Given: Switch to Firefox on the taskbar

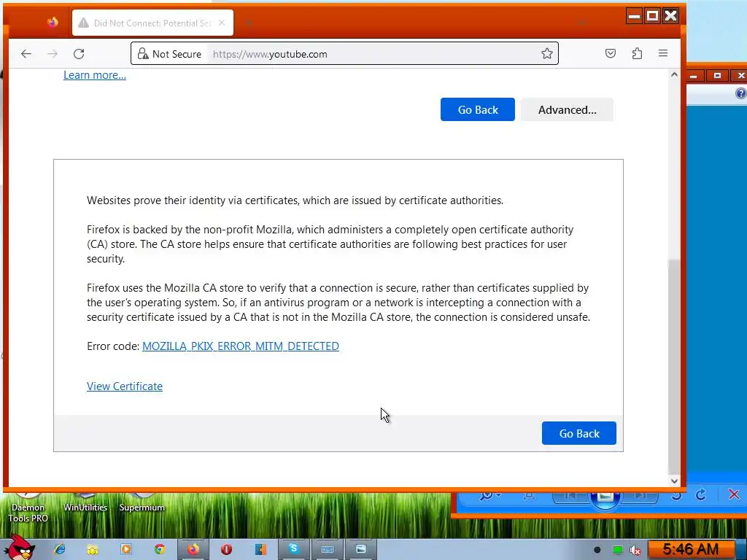Looking at the screenshot, I should click(x=193, y=550).
